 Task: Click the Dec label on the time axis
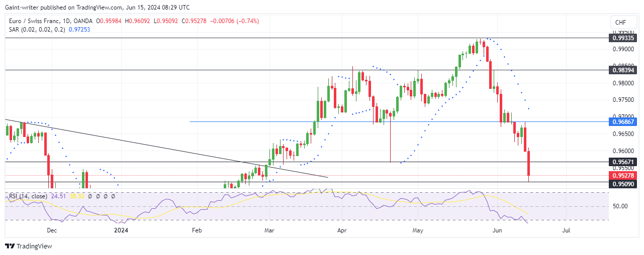51,230
